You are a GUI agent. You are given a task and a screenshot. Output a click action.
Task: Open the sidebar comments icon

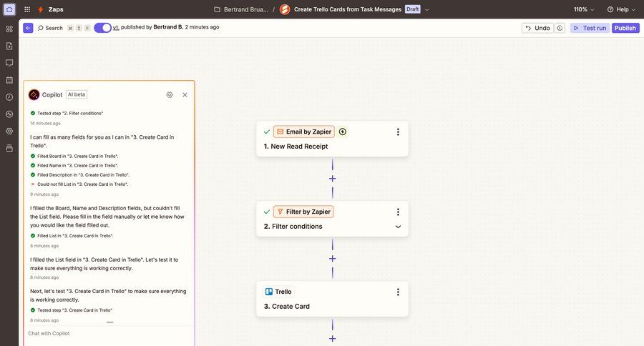[x=9, y=63]
